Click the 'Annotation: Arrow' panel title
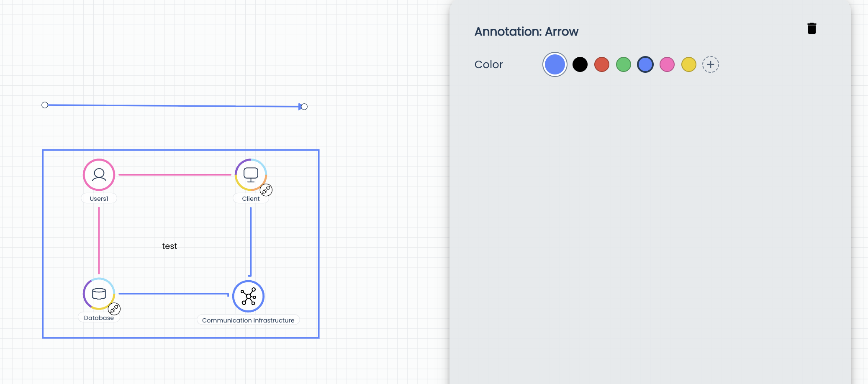The image size is (868, 384). pyautogui.click(x=526, y=32)
